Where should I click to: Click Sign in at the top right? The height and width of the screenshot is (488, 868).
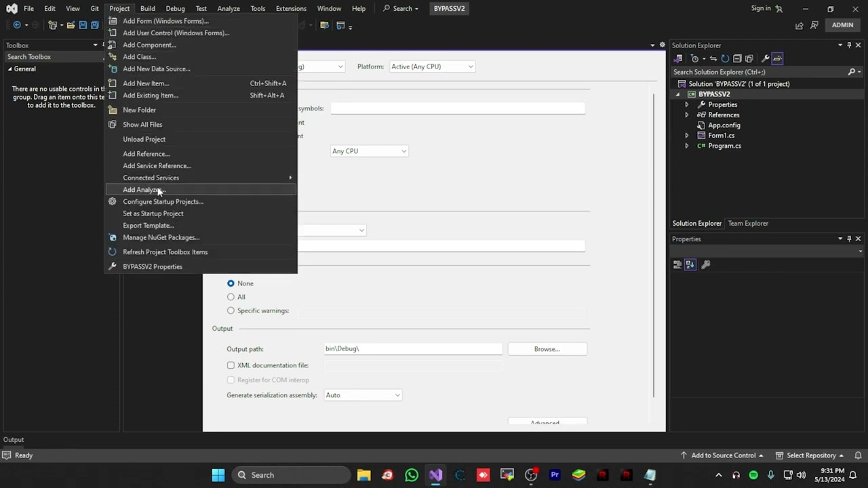(761, 8)
